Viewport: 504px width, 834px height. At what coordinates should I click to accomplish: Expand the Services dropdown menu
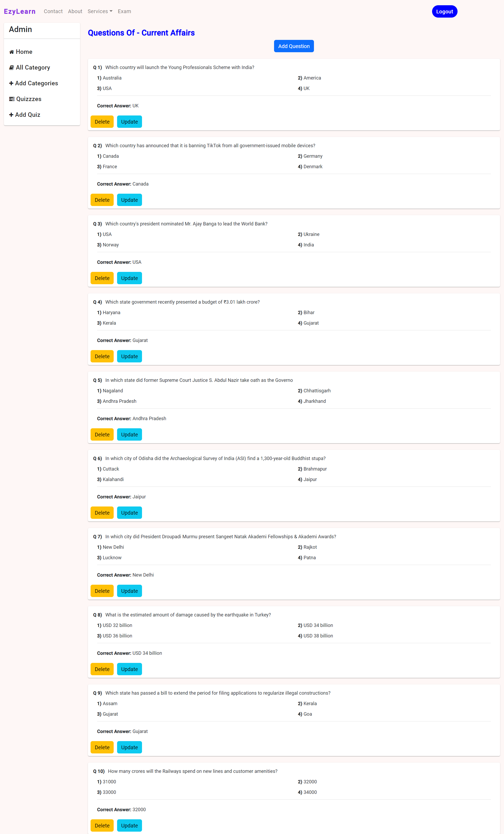[x=100, y=11]
